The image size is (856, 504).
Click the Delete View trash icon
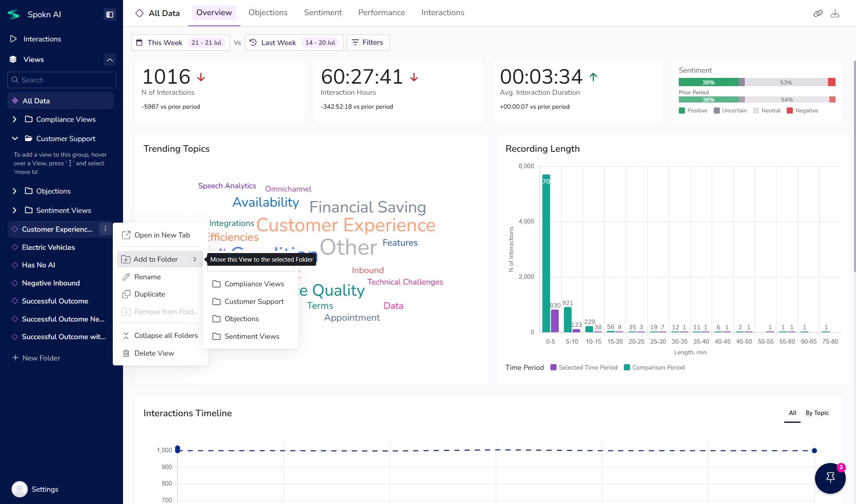[x=126, y=353]
